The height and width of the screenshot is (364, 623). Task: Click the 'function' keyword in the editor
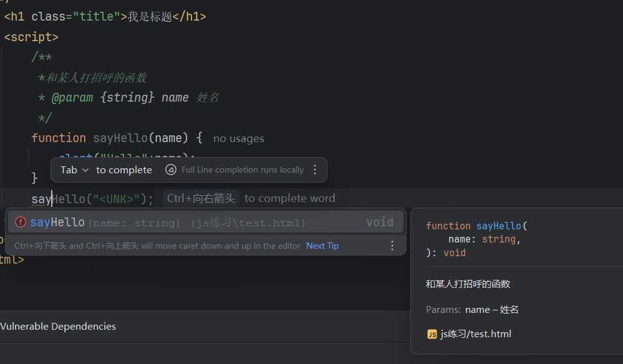pyautogui.click(x=59, y=138)
